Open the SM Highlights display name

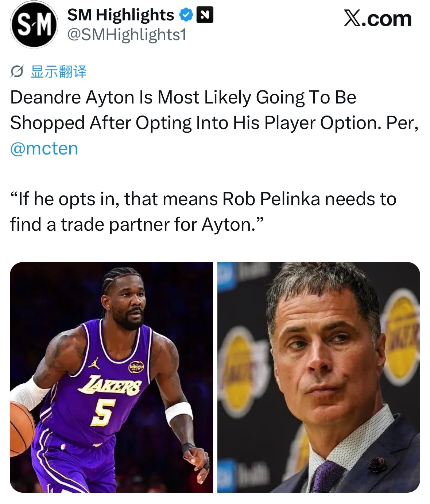pyautogui.click(x=121, y=15)
